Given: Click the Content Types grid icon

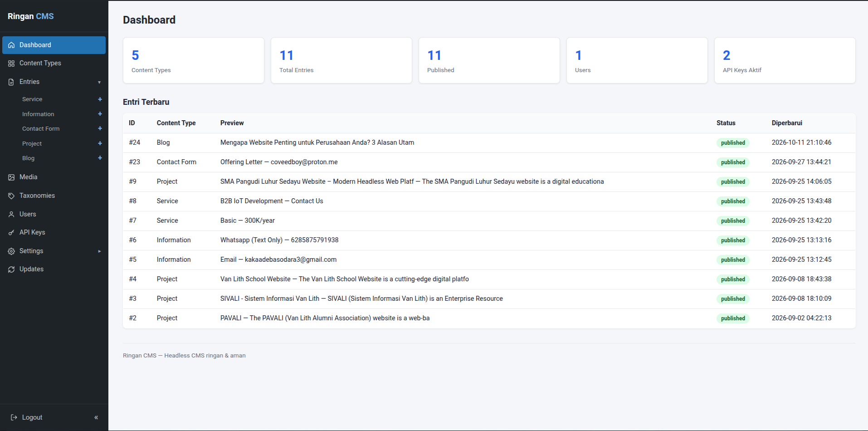Looking at the screenshot, I should pyautogui.click(x=11, y=64).
